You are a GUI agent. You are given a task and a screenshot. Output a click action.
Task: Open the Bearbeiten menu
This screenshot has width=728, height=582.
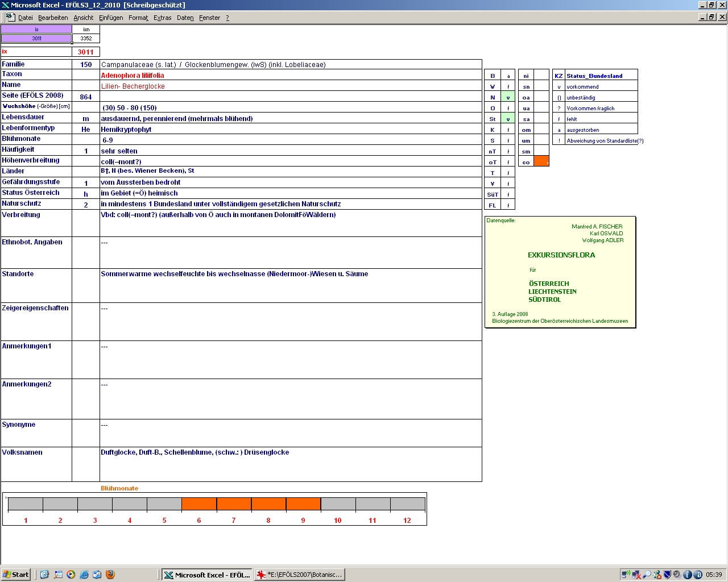pos(53,18)
